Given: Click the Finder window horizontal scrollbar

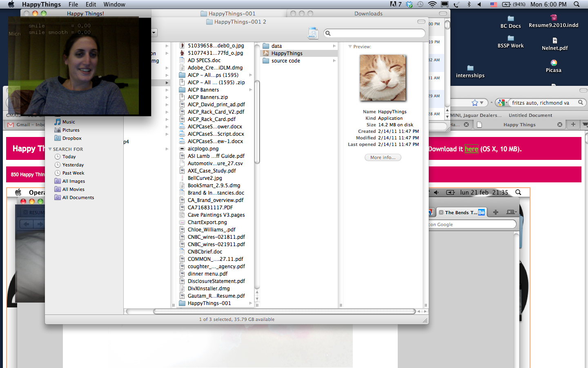Looking at the screenshot, I should 284,312.
